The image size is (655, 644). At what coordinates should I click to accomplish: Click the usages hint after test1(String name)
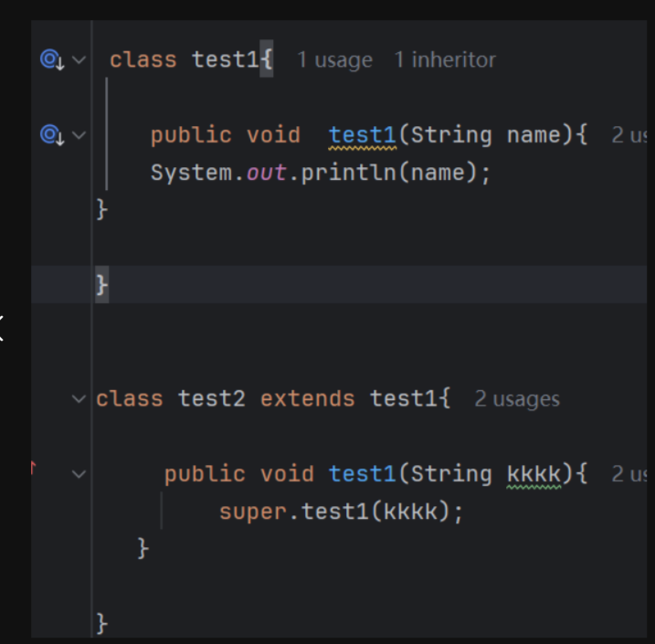(629, 135)
